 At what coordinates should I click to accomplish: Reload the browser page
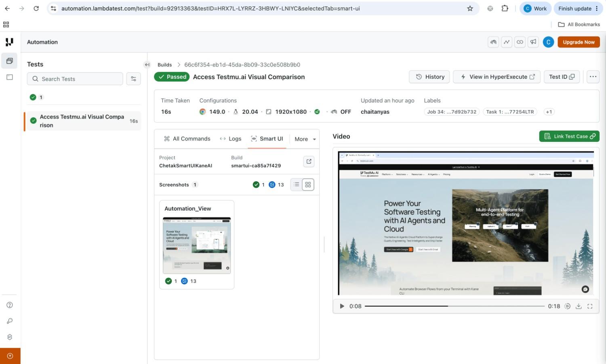click(36, 8)
